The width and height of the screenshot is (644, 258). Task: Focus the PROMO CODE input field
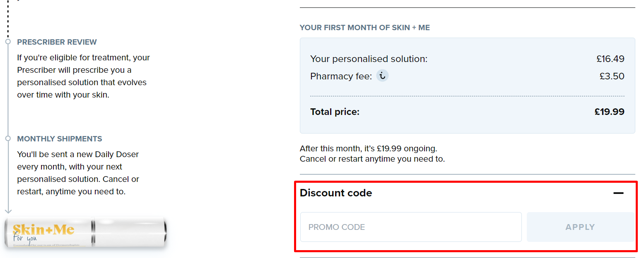[410, 227]
